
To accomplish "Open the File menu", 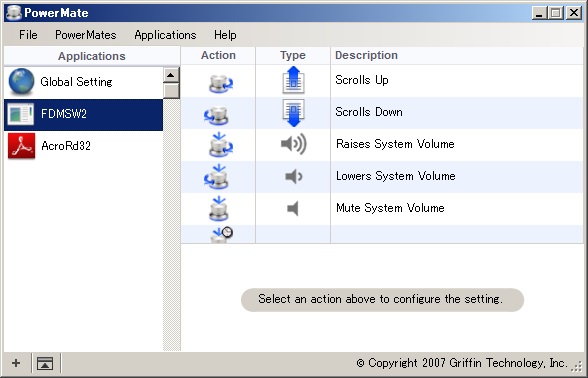I will (x=28, y=35).
